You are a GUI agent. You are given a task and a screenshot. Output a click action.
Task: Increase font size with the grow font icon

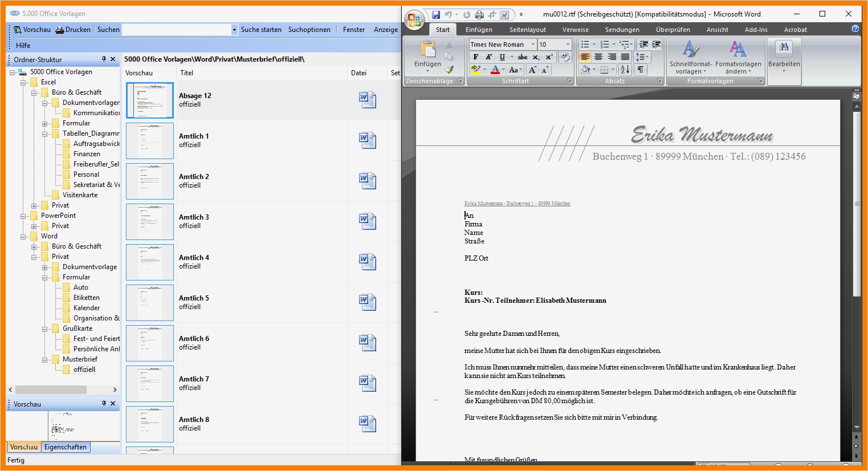coord(533,70)
